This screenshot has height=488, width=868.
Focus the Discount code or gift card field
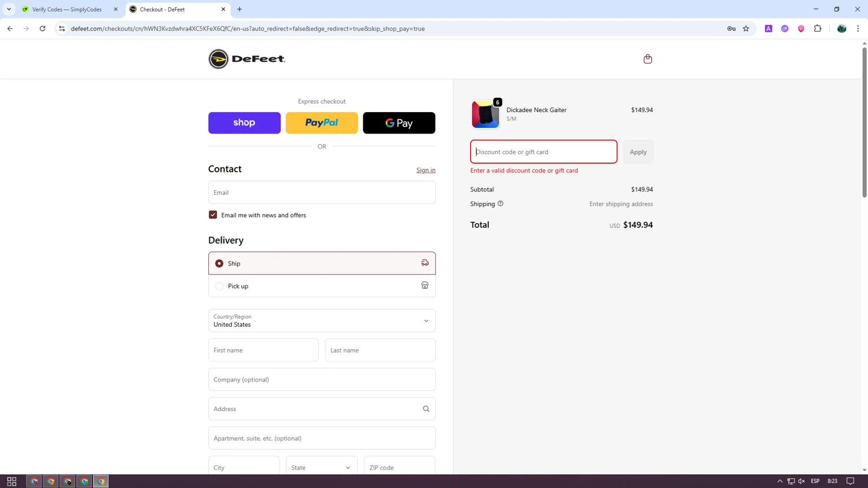coord(543,151)
